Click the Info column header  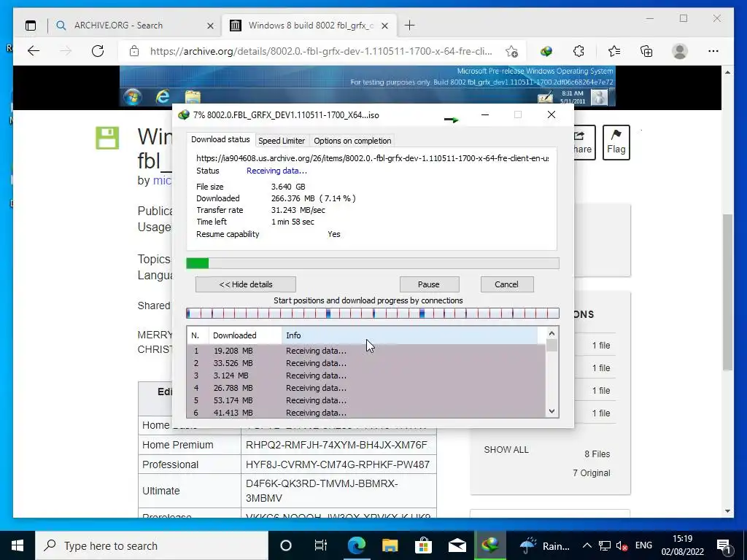[x=410, y=335]
